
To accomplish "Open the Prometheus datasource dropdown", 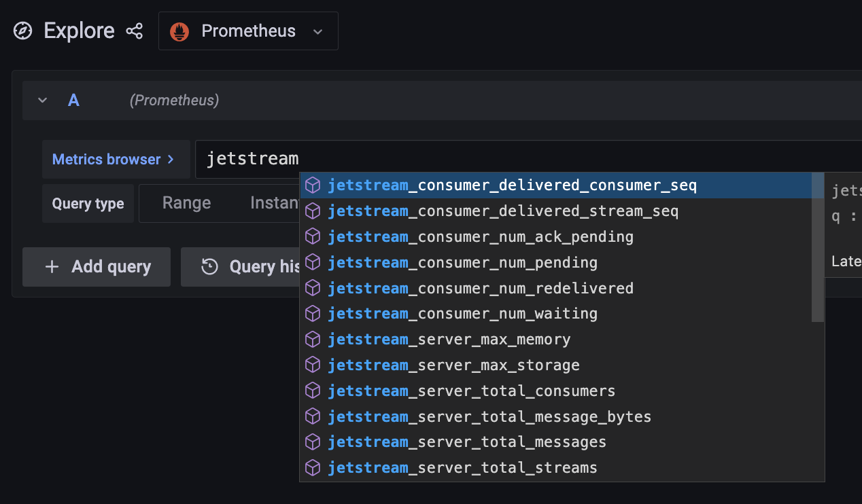I will coord(317,31).
